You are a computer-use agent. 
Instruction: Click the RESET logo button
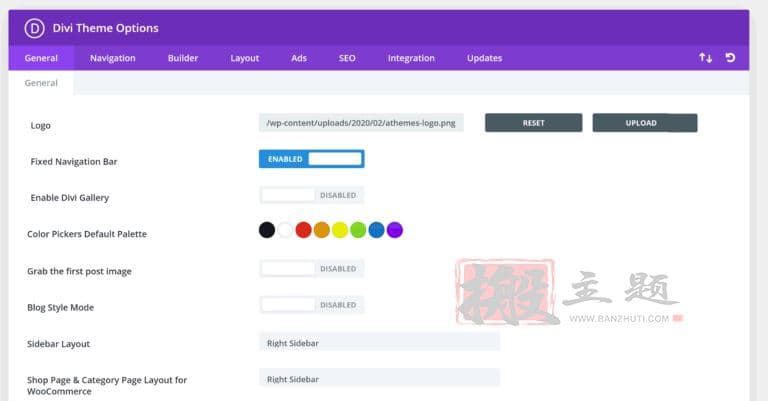pos(533,123)
